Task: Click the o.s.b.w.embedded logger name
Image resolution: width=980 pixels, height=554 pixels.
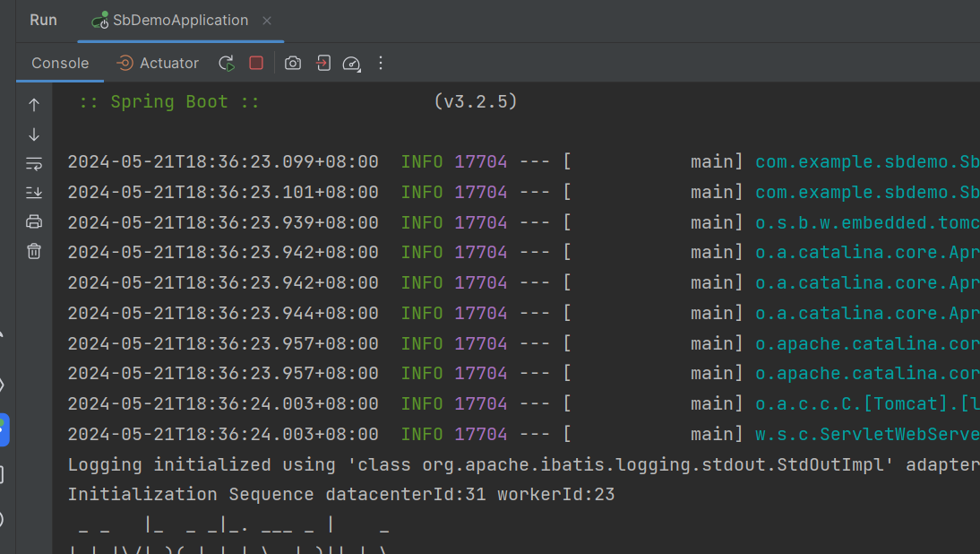Action: [867, 222]
